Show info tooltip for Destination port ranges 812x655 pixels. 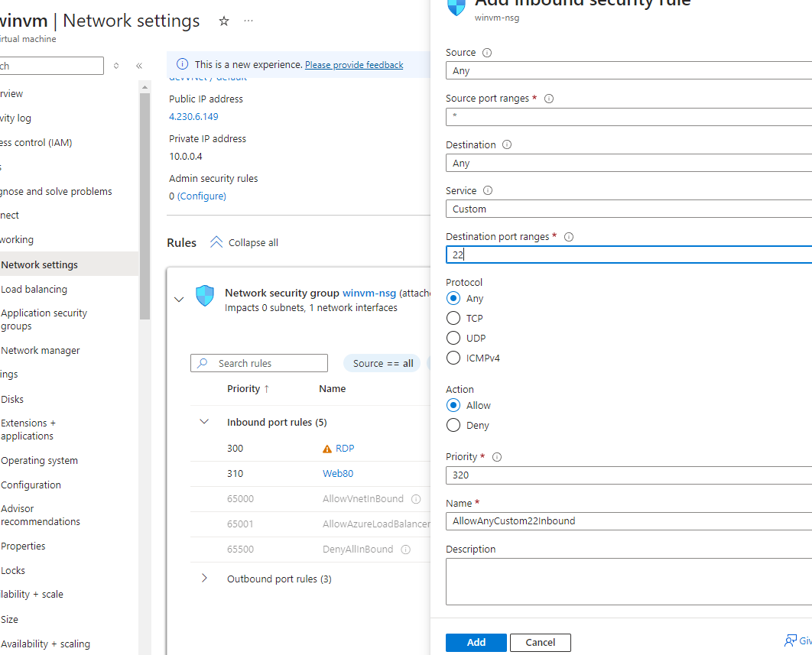pos(569,237)
